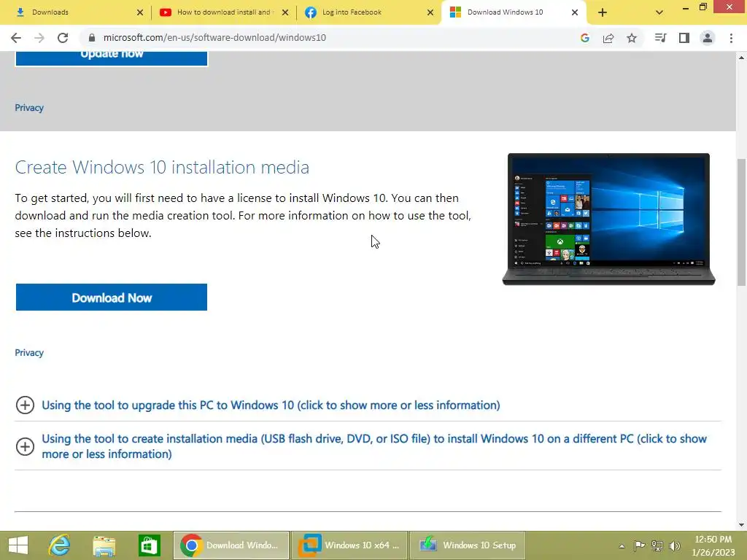Screen dimensions: 747x560
Task: Open the Privacy link below Download Now
Action: (x=29, y=353)
